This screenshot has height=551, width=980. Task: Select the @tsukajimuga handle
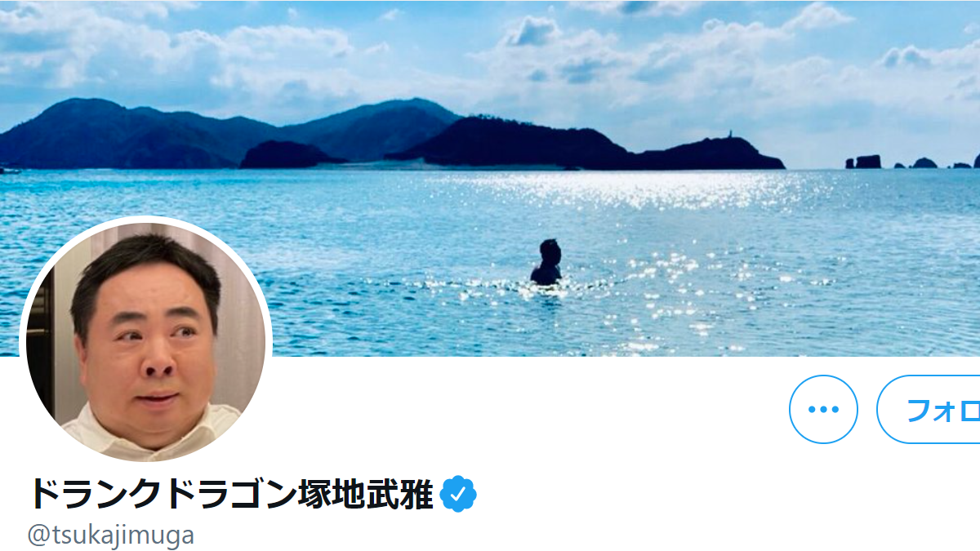[111, 535]
